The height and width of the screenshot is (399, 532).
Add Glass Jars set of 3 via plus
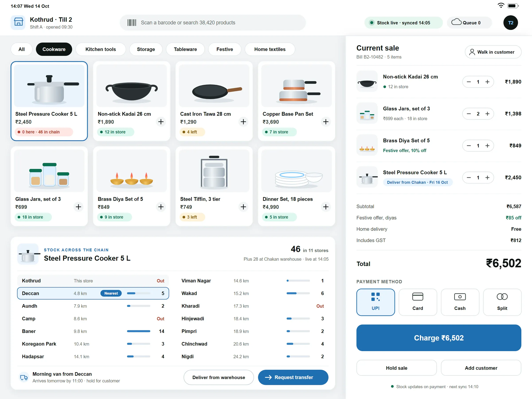click(78, 207)
